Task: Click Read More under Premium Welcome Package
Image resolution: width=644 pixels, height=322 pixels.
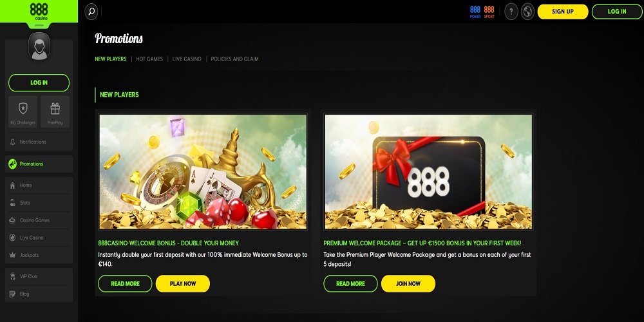Action: point(350,283)
